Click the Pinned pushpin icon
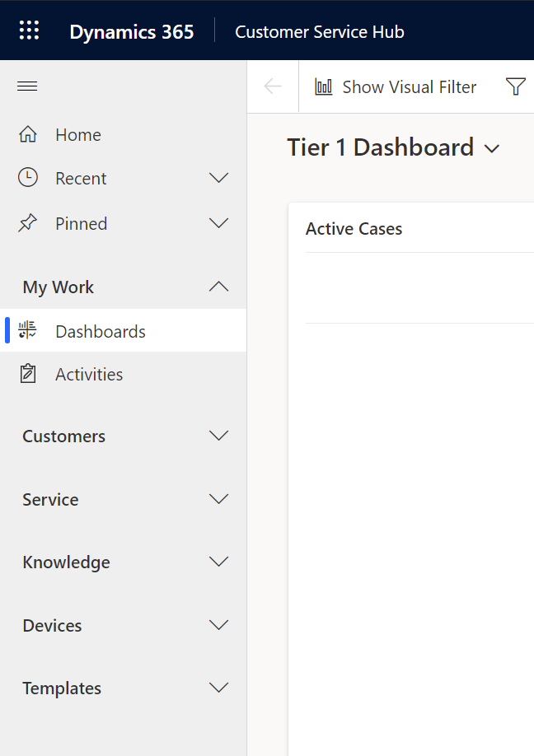This screenshot has height=756, width=534. click(x=28, y=223)
